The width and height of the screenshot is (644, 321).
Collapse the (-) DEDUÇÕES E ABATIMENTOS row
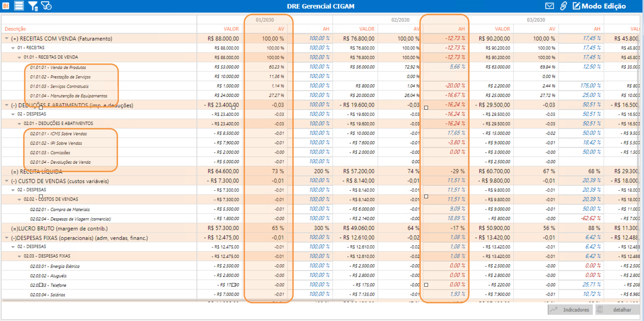click(7, 105)
